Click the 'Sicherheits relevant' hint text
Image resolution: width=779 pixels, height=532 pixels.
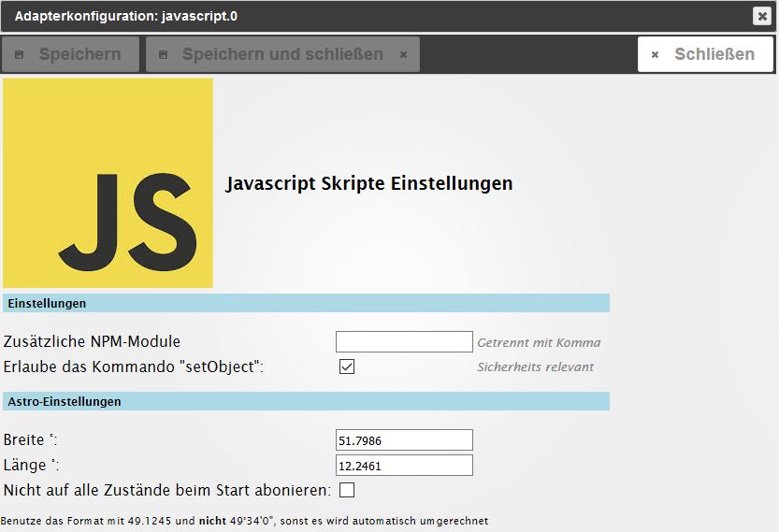(x=535, y=367)
